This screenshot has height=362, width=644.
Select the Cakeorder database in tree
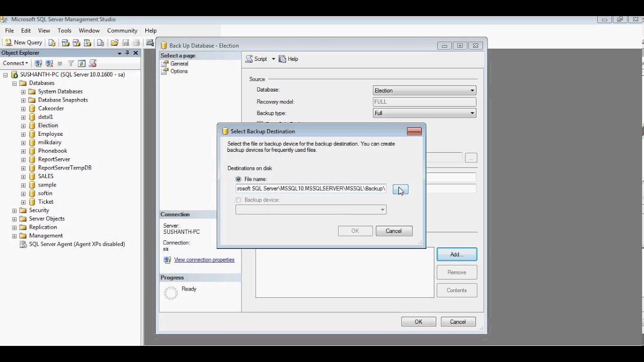pos(51,109)
